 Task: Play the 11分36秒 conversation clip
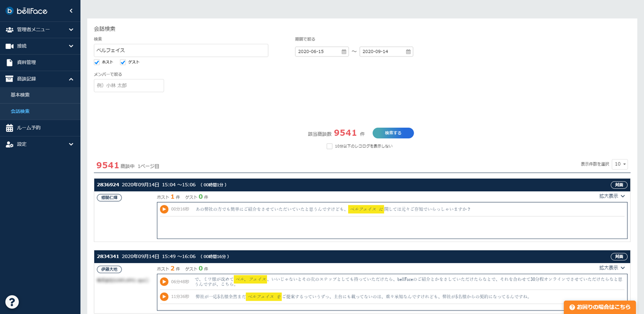click(x=164, y=296)
